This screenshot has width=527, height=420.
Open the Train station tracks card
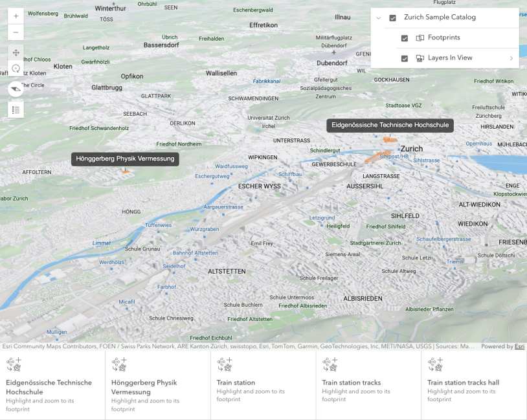pos(368,385)
